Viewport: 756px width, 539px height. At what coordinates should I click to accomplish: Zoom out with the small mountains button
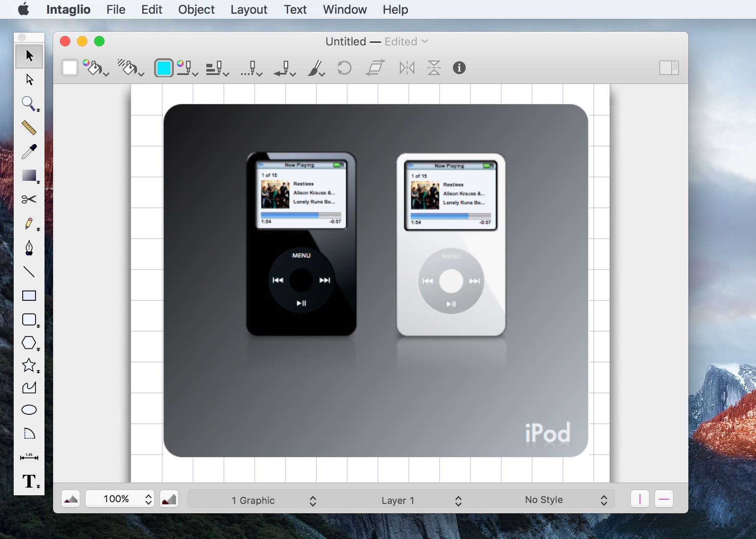[x=71, y=499]
